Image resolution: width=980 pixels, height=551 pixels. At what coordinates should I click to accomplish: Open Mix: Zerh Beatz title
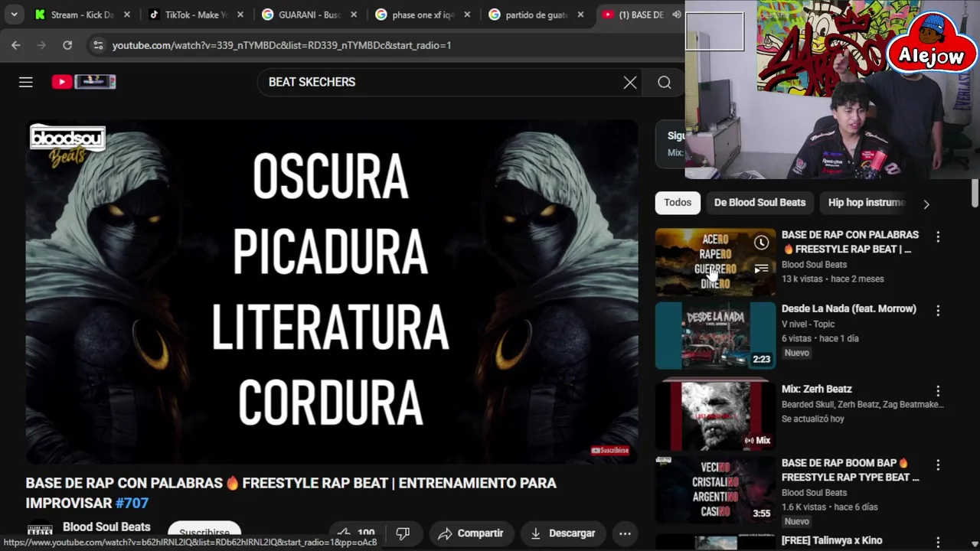click(x=816, y=389)
